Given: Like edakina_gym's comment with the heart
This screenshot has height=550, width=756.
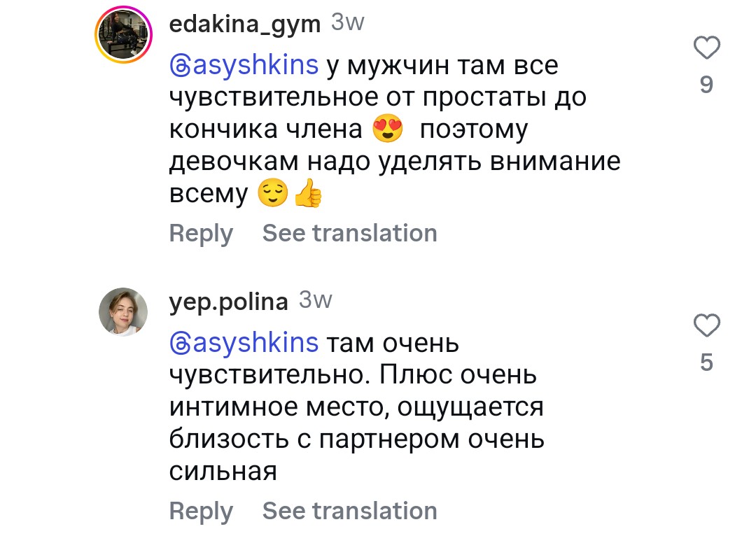Looking at the screenshot, I should (706, 49).
